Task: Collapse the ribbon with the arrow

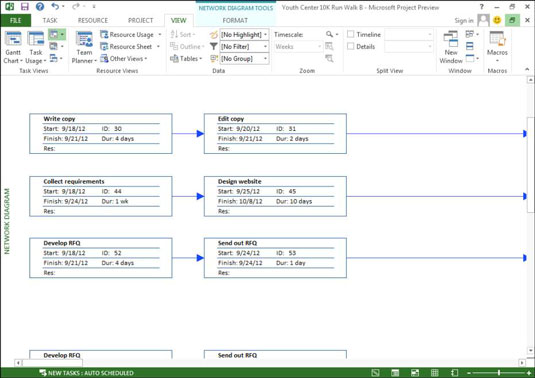Action: (x=527, y=70)
